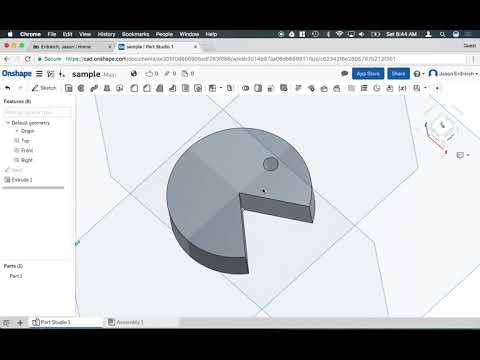The height and width of the screenshot is (360, 480).
Task: Select the Draft tool
Action: (x=160, y=88)
